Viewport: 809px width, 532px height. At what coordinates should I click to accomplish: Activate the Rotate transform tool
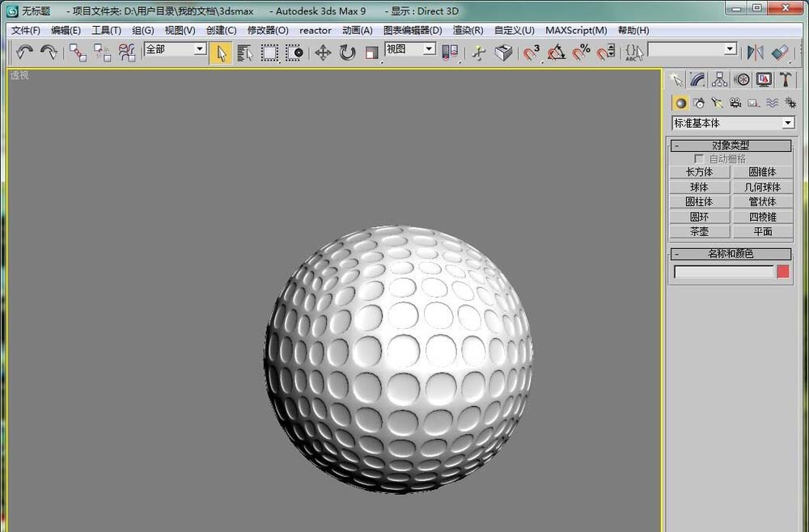pyautogui.click(x=347, y=53)
